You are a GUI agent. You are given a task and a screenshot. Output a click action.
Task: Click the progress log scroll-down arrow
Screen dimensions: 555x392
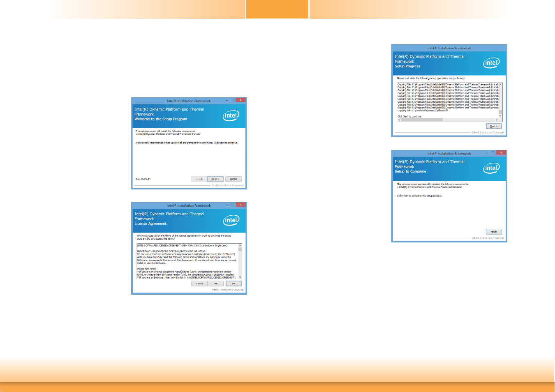(x=500, y=116)
